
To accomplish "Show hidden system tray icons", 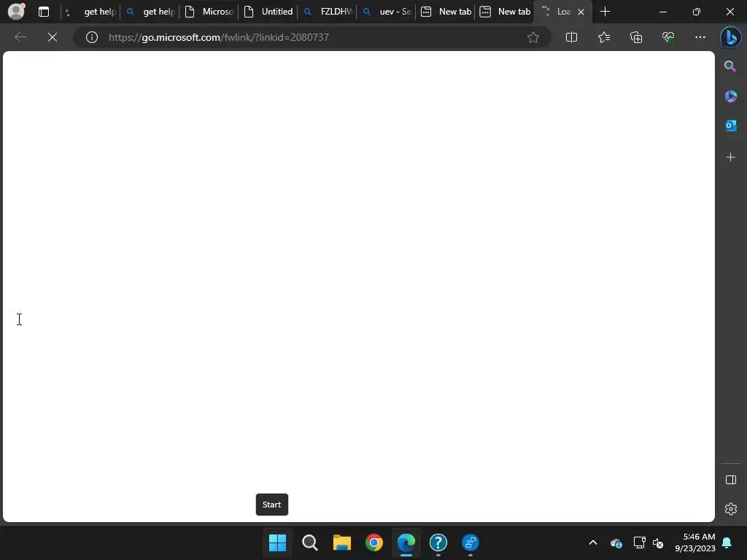I will click(592, 542).
